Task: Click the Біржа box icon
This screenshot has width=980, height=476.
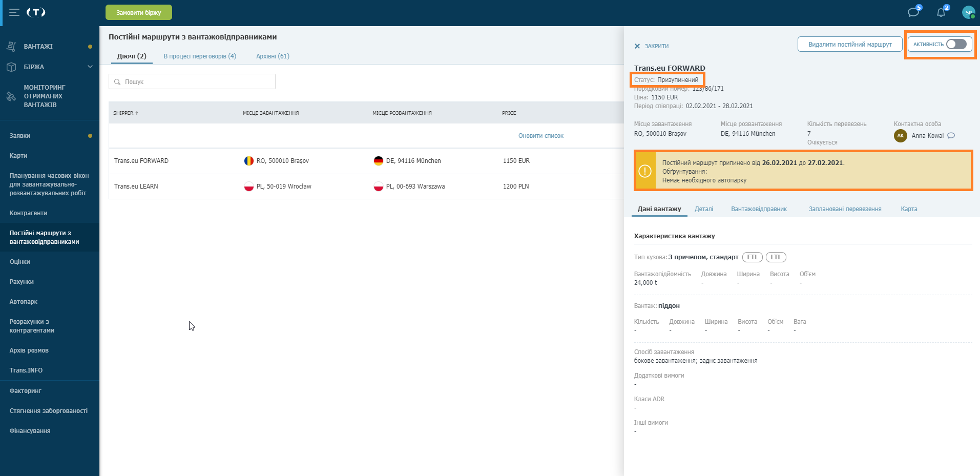Action: 11,67
